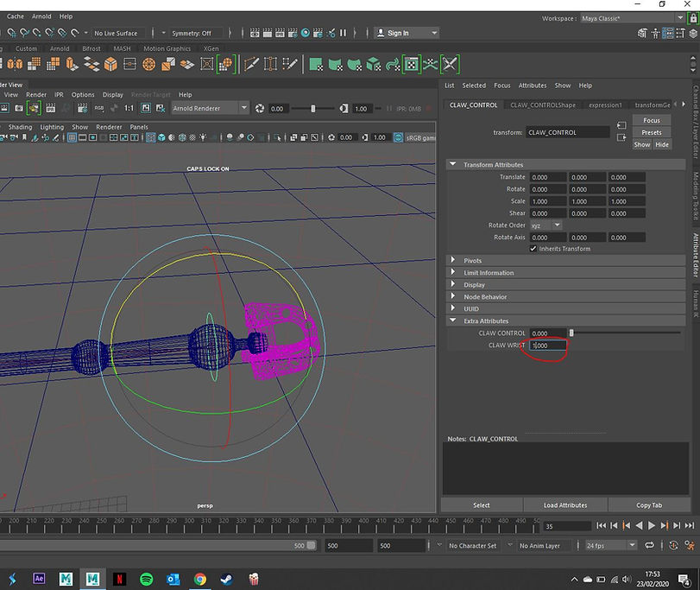Click the input connections arrow icon beside transform
The image size is (700, 590).
point(621,125)
